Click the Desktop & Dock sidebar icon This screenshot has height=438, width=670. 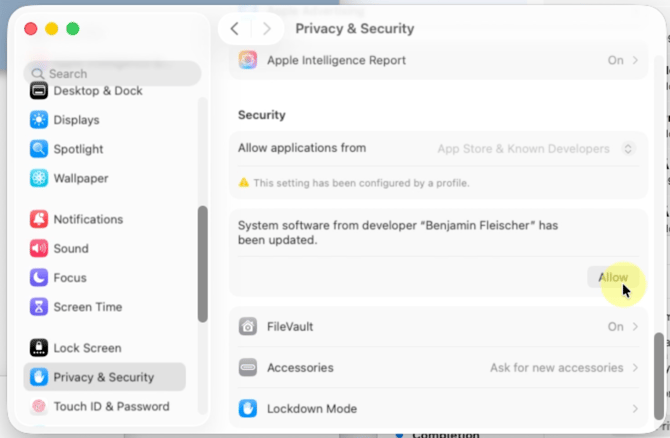tap(39, 91)
